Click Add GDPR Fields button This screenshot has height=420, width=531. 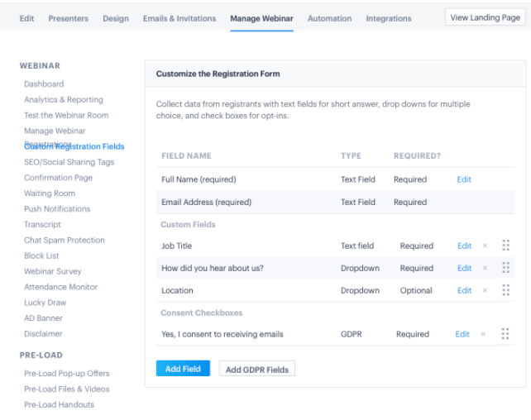[x=257, y=370]
